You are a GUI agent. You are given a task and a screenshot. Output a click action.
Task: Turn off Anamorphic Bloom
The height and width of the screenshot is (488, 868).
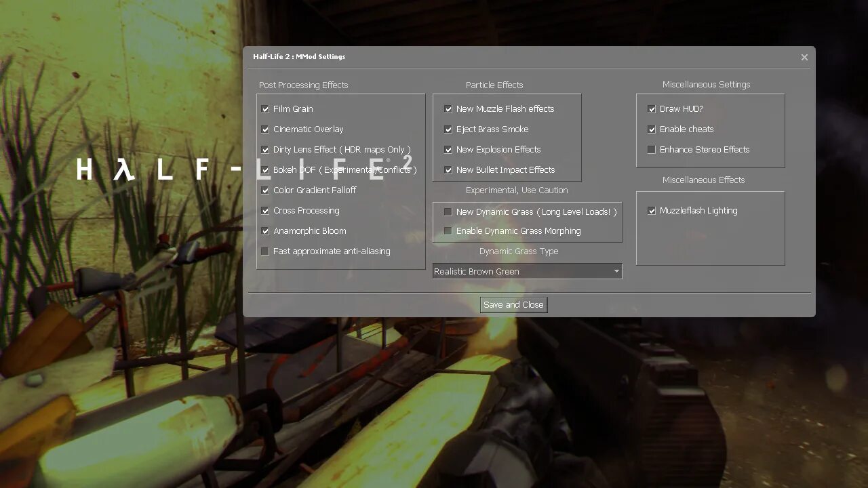tap(265, 231)
